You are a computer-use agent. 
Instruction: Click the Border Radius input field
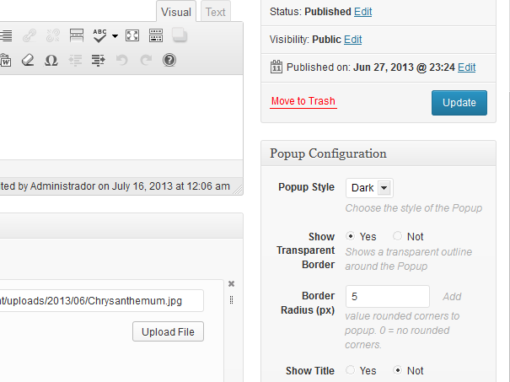(x=388, y=296)
